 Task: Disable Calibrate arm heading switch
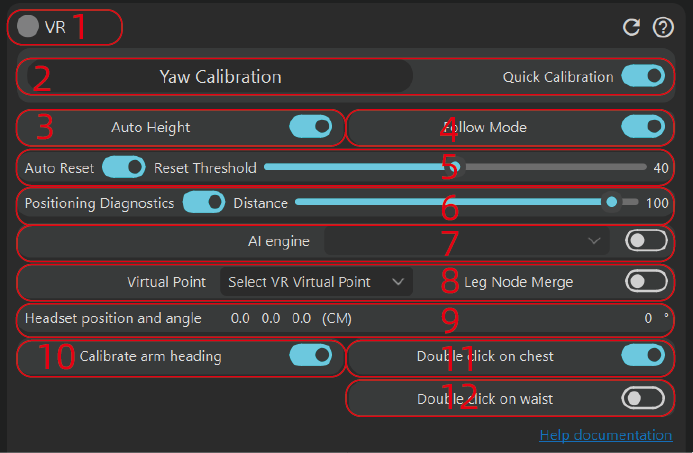tap(311, 355)
